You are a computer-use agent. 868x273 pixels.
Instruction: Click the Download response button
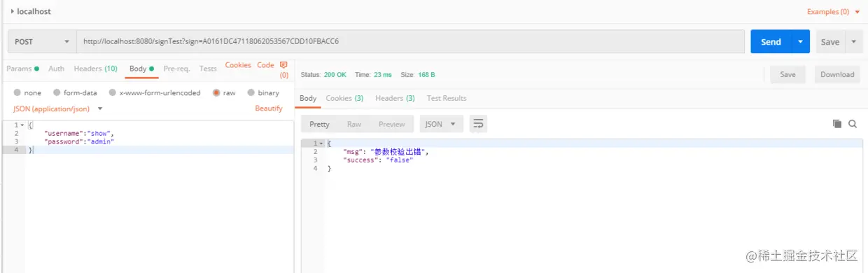click(837, 74)
